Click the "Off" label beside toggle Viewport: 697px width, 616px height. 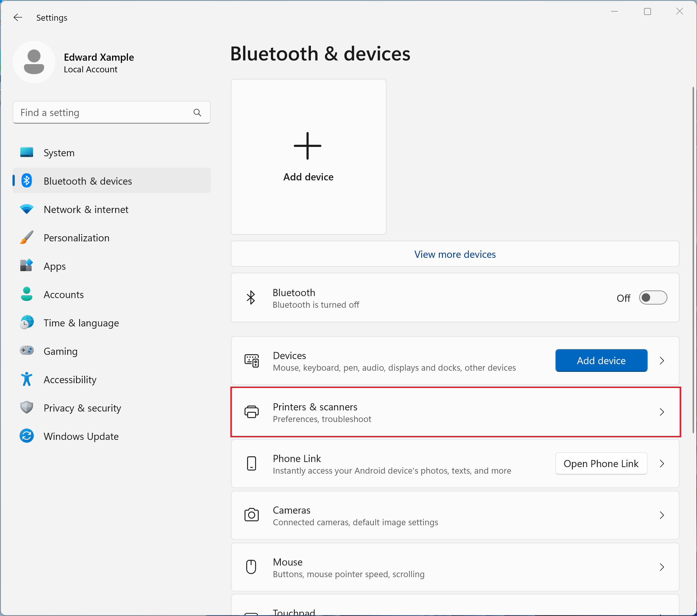pyautogui.click(x=623, y=298)
